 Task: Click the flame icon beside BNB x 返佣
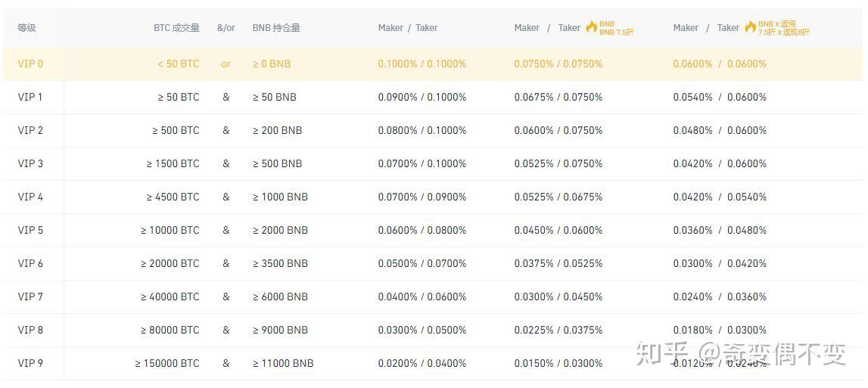(x=750, y=26)
